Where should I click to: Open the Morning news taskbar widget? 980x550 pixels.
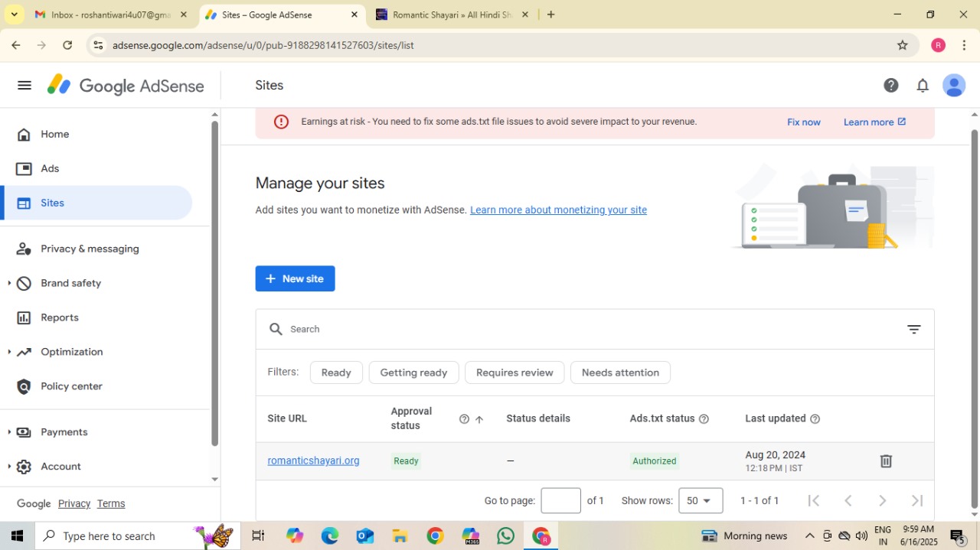point(745,535)
